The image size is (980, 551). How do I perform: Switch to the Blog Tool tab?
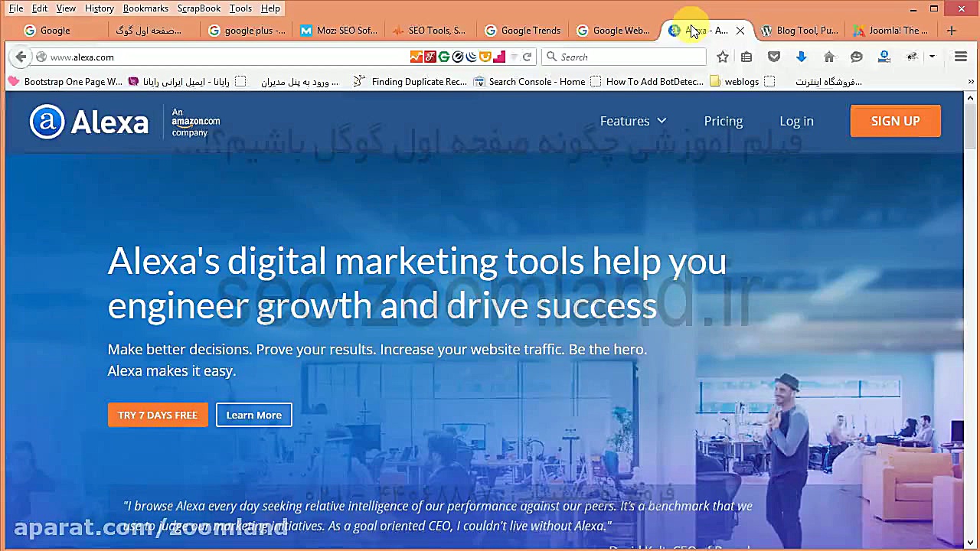pos(799,31)
